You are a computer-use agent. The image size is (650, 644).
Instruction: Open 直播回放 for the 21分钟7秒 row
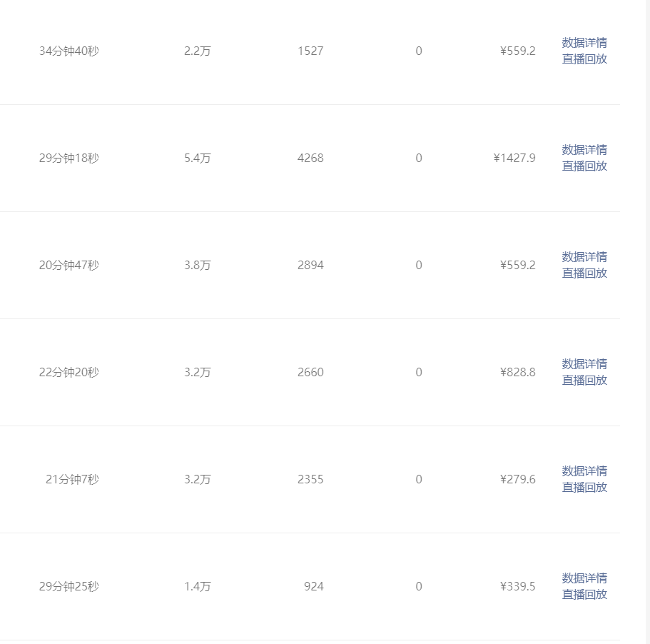point(584,487)
